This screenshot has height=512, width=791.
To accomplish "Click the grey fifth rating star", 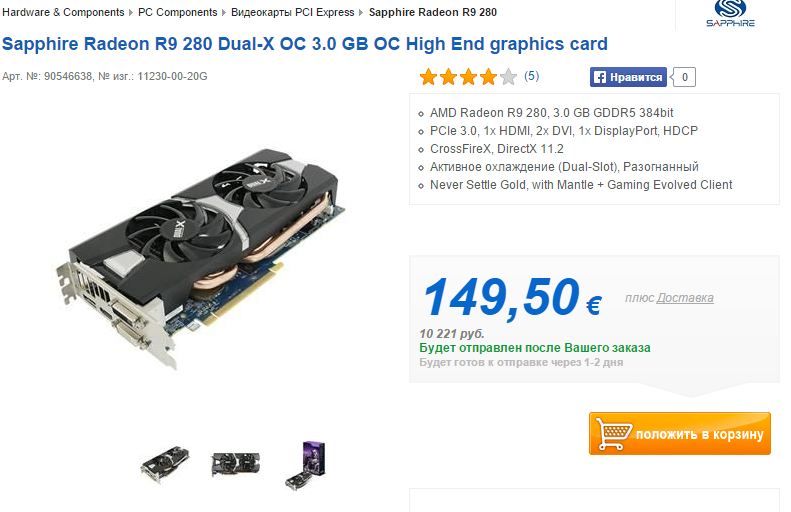I will (x=508, y=77).
